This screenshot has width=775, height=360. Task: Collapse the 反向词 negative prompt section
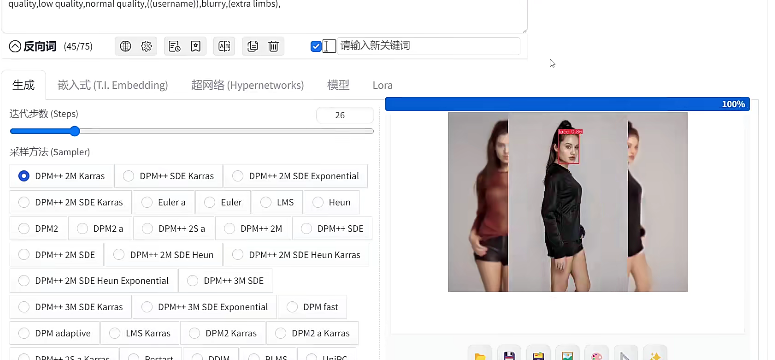pos(15,46)
